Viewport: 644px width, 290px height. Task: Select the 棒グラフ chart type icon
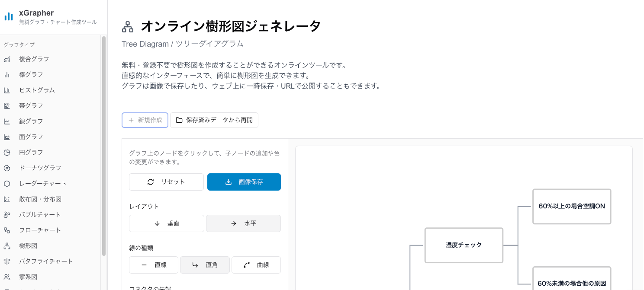point(7,74)
